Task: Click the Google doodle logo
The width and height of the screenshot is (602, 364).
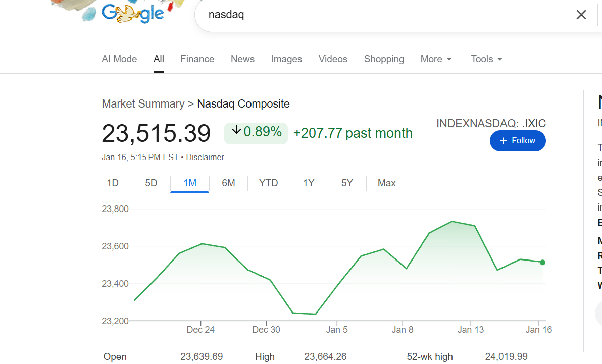Action: (x=133, y=14)
